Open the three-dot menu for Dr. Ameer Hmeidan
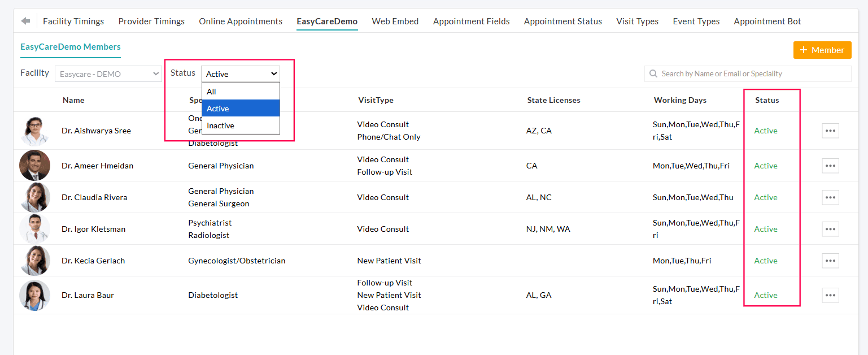 click(830, 166)
